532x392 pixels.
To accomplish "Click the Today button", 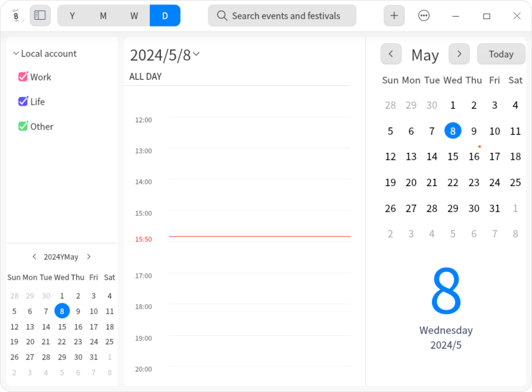I will click(x=500, y=54).
